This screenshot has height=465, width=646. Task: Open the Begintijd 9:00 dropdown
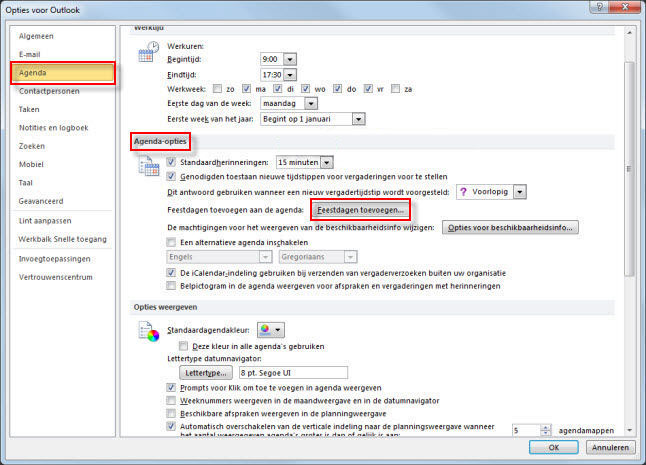pyautogui.click(x=290, y=59)
